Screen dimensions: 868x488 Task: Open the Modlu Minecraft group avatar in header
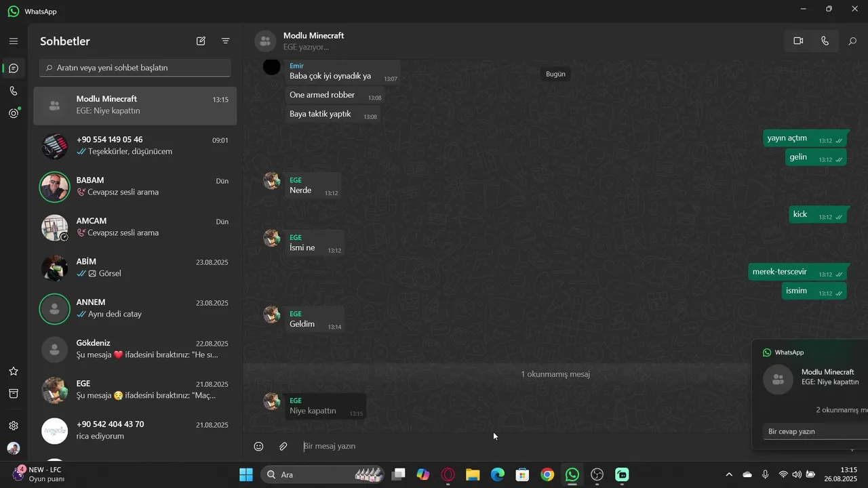[x=265, y=41]
